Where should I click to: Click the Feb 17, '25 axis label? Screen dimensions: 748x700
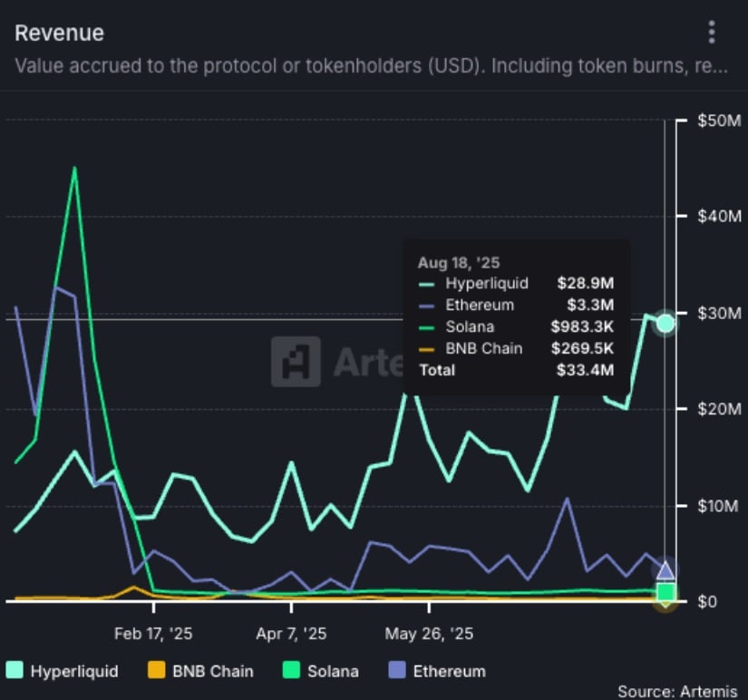[x=153, y=634]
